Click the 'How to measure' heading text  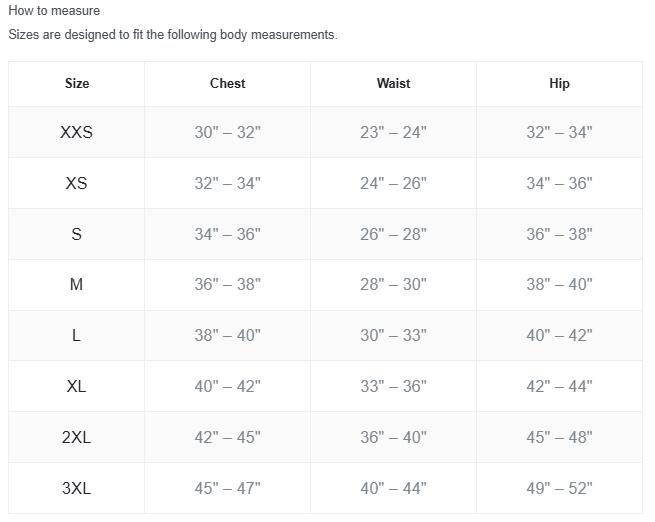(54, 10)
